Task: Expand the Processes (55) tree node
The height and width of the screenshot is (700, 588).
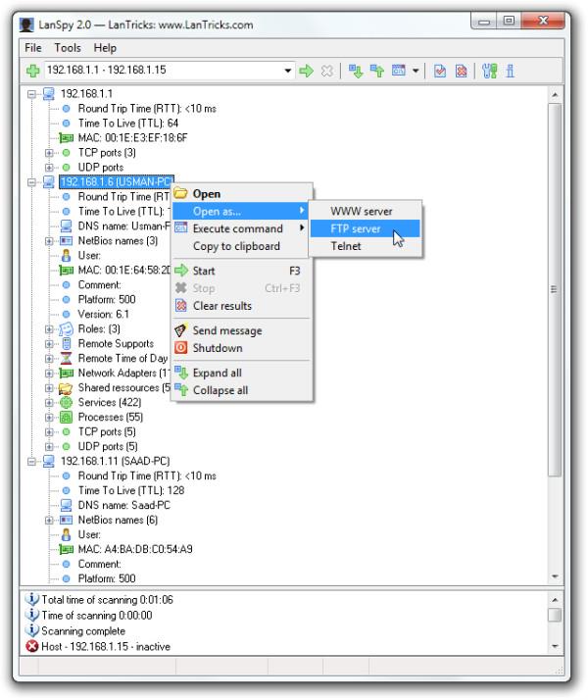Action: [50, 417]
